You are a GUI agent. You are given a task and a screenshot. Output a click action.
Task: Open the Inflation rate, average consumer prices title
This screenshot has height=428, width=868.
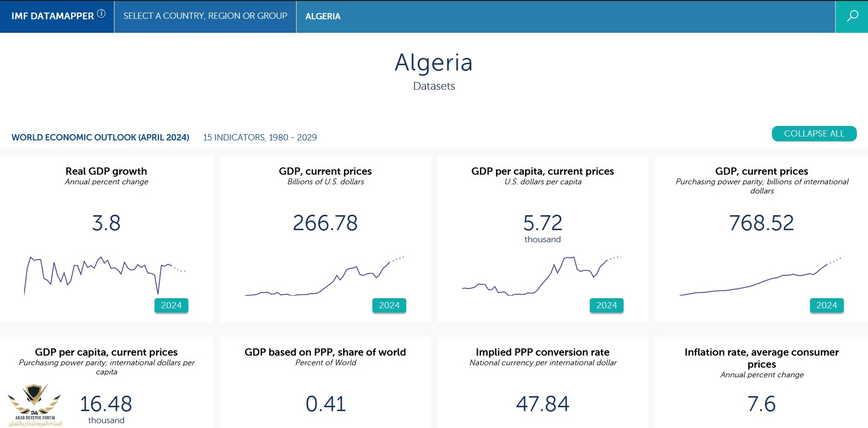point(761,358)
